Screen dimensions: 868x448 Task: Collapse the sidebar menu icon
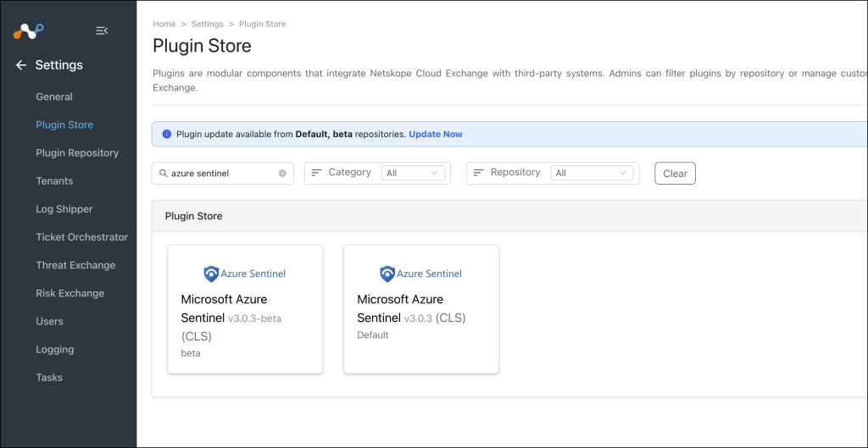102,31
